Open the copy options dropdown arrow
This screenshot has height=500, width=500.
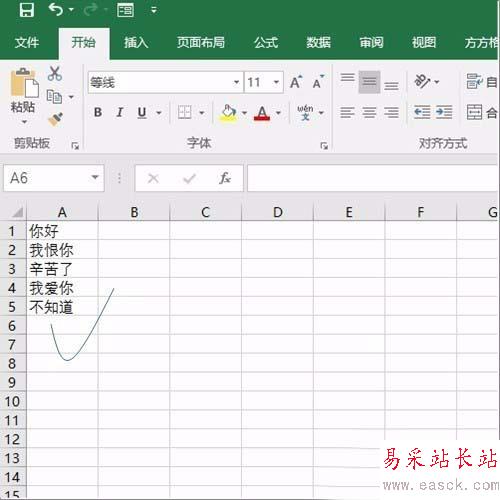tap(71, 97)
